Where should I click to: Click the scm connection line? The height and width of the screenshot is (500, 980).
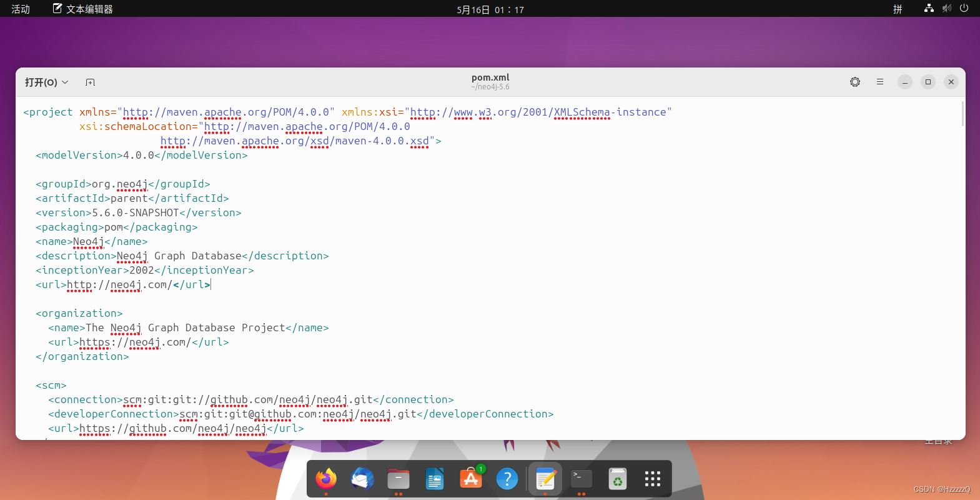(251, 399)
